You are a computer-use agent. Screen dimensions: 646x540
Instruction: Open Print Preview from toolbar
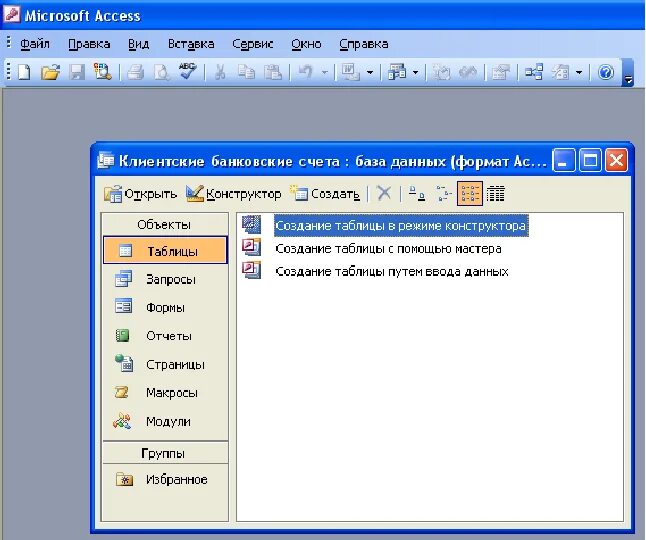pyautogui.click(x=162, y=72)
